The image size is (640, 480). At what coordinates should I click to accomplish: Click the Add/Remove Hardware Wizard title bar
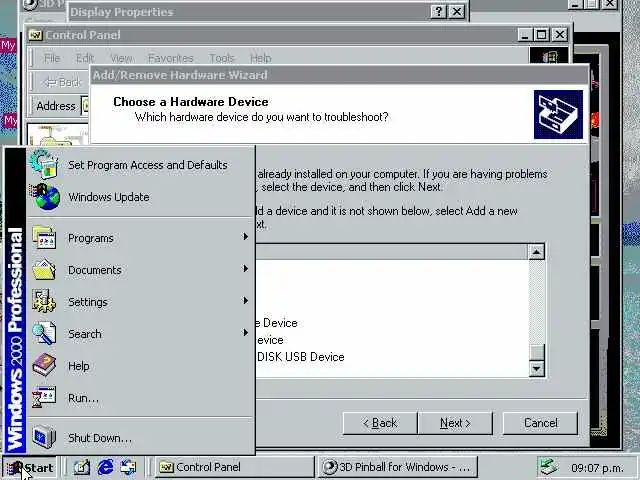click(x=339, y=75)
